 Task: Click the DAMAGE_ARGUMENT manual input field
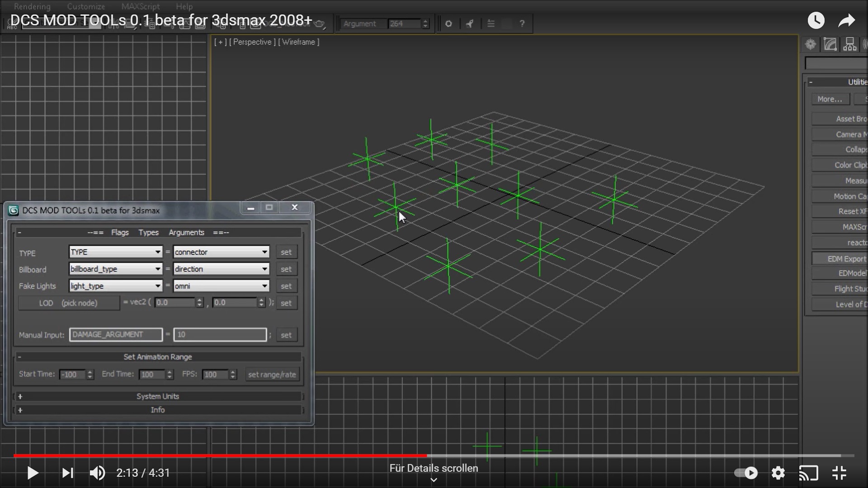point(116,334)
